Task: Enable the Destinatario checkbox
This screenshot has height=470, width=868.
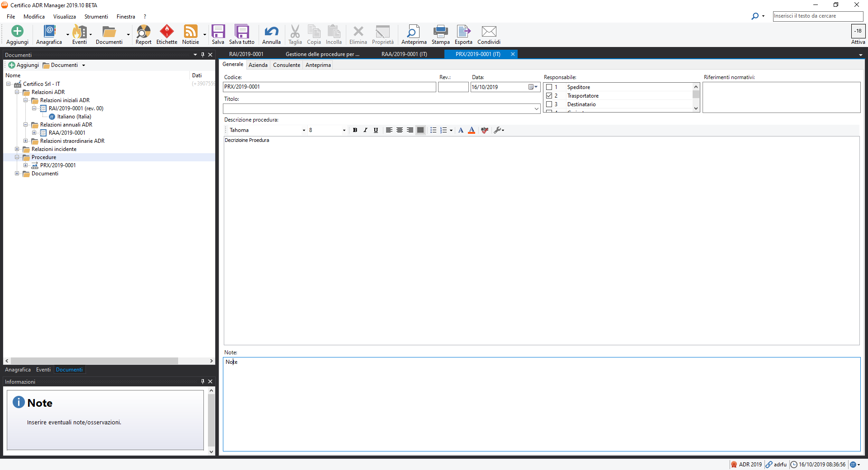Action: pyautogui.click(x=549, y=104)
